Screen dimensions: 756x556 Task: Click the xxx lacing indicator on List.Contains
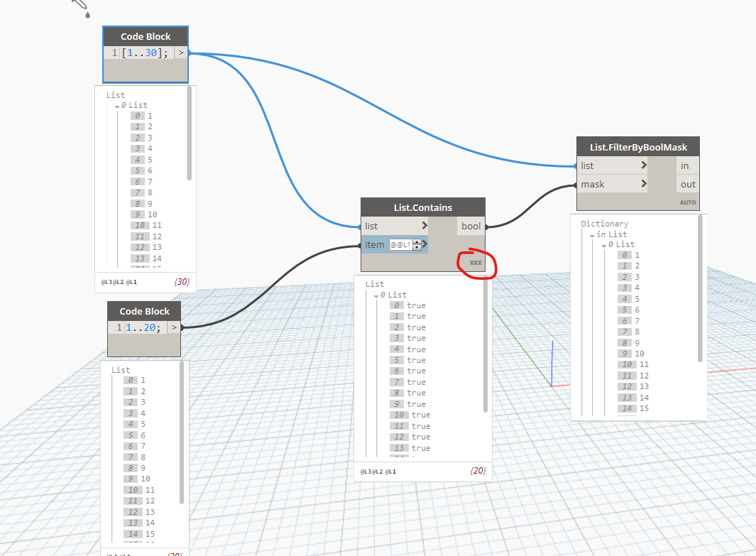pos(476,262)
